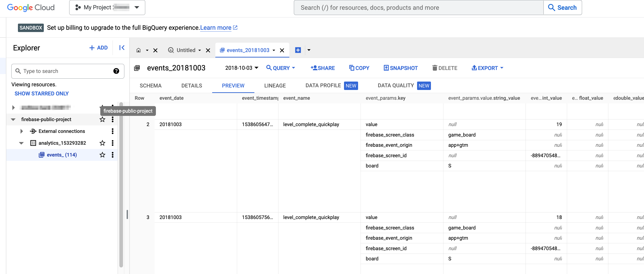The width and height of the screenshot is (644, 274).
Task: Collapse the Explorer panel
Action: (x=122, y=47)
